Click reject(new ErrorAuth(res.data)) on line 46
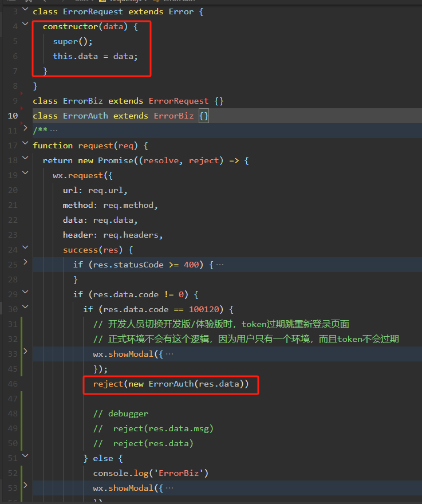The height and width of the screenshot is (504, 422). pos(171,384)
